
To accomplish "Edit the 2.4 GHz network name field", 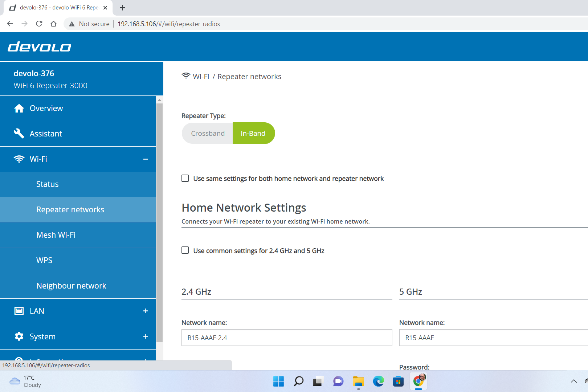I will (286, 338).
